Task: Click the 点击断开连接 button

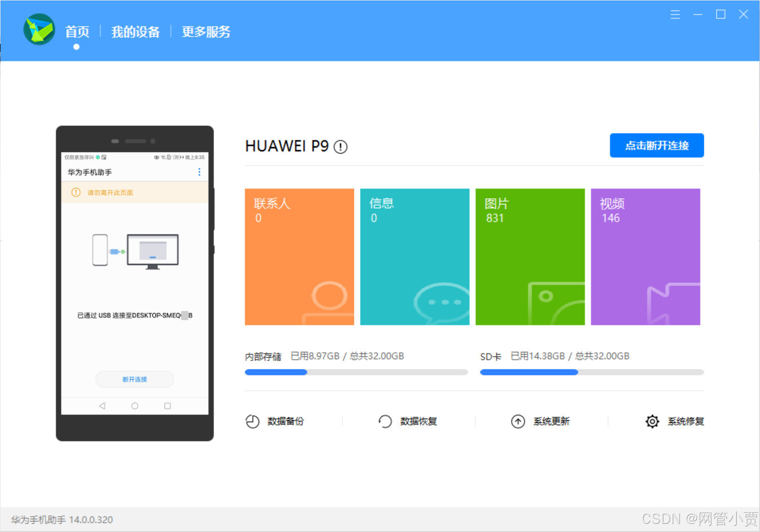Action: click(657, 146)
